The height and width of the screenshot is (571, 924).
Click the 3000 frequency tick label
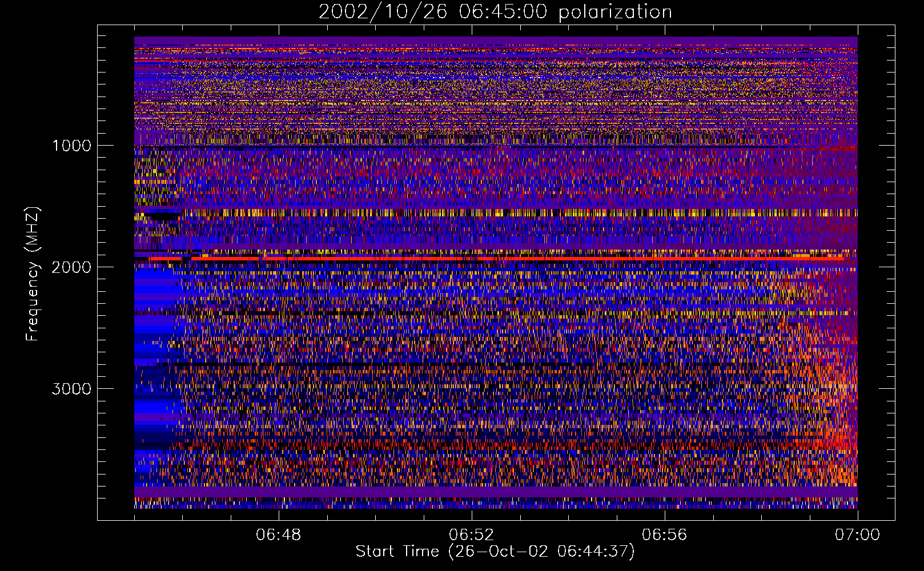tap(72, 389)
